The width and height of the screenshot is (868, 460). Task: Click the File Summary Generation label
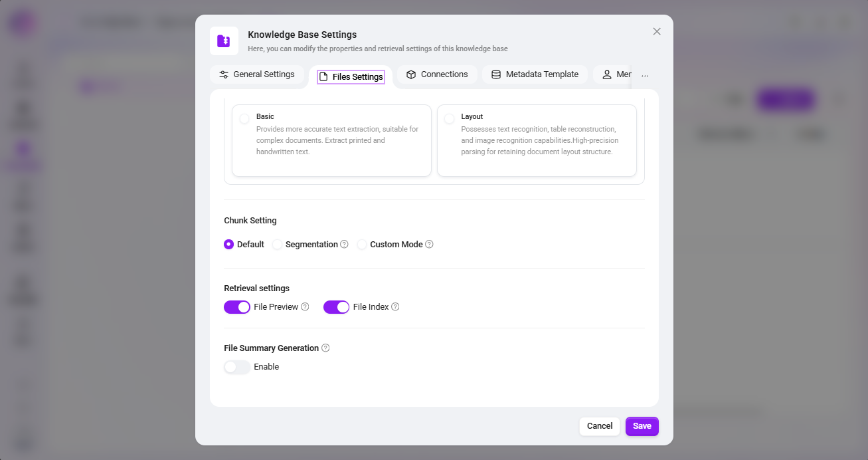coord(272,348)
